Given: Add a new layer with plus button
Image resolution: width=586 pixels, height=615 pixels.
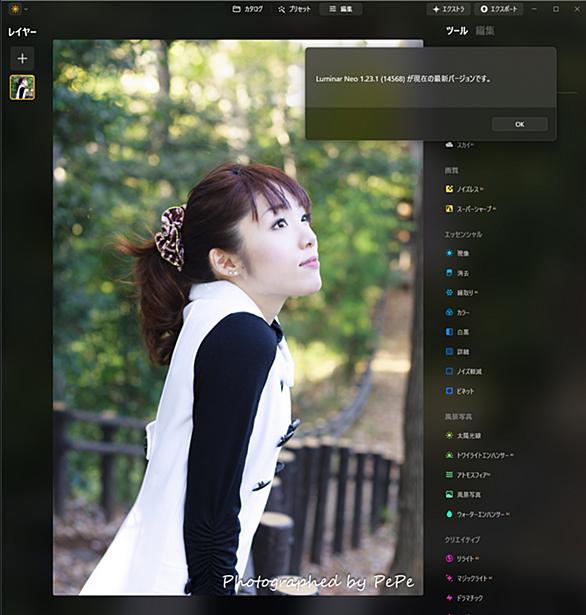Looking at the screenshot, I should click(22, 58).
